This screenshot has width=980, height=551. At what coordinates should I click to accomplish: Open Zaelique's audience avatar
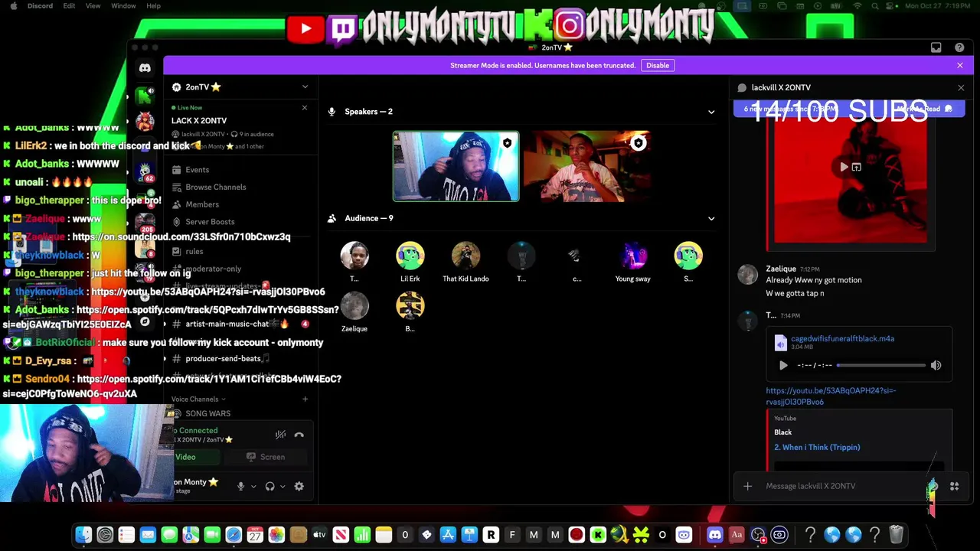pyautogui.click(x=354, y=306)
